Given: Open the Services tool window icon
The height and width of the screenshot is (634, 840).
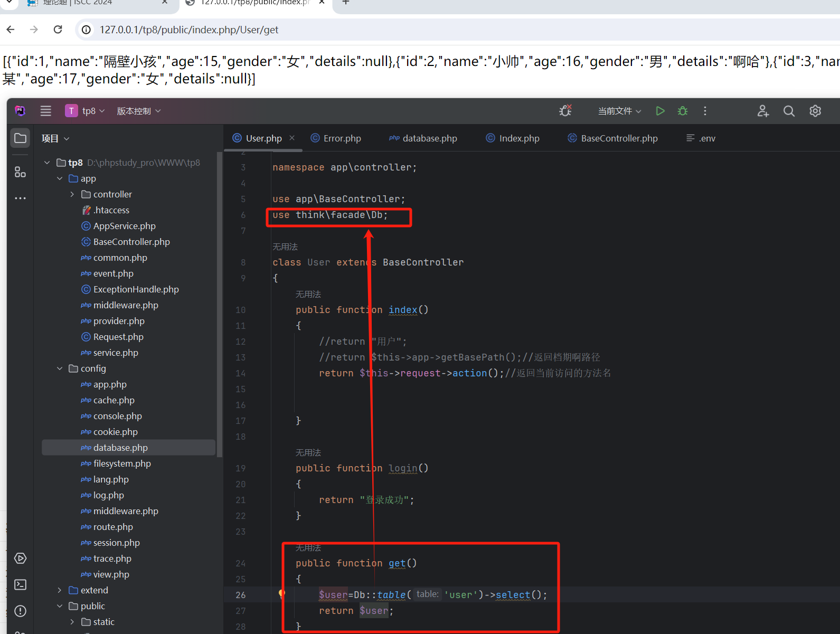Looking at the screenshot, I should click(20, 559).
